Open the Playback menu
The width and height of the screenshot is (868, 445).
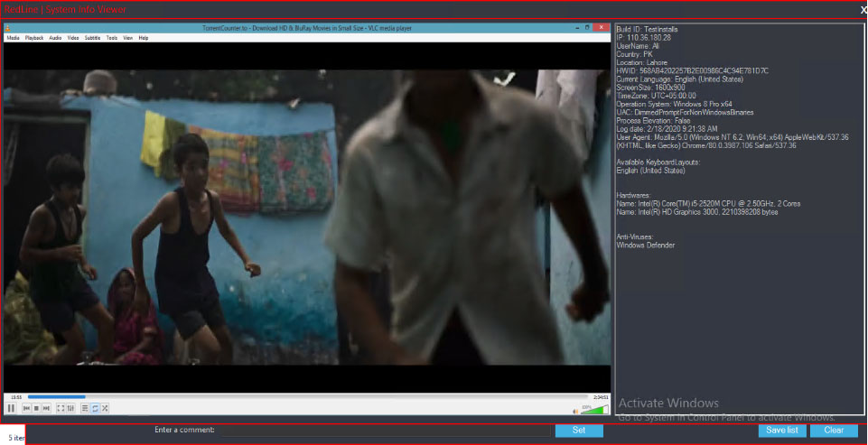[34, 38]
